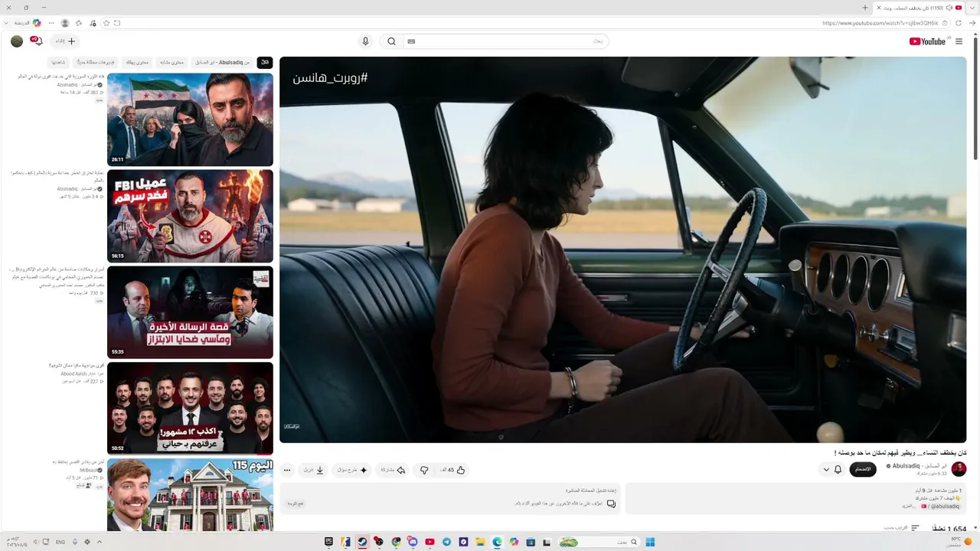The height and width of the screenshot is (551, 980).
Task: Open File Explorer from the taskbar
Action: click(480, 542)
